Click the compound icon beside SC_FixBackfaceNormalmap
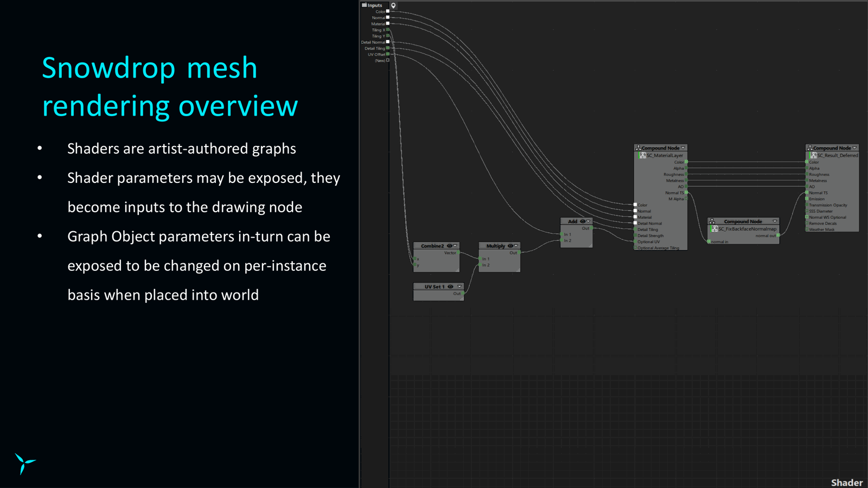Viewport: 868px width, 488px height. click(x=714, y=229)
